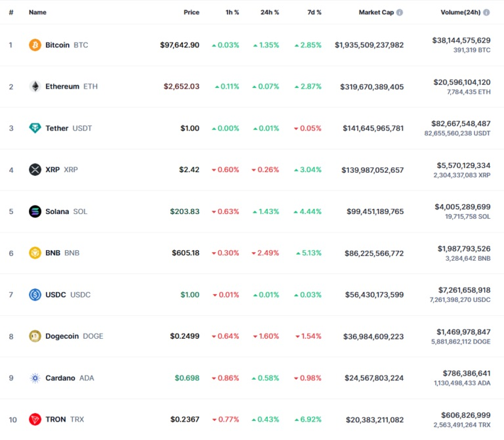Viewport: 504px width, 440px height.
Task: Click Ethereum market cap $319,670,389,405
Action: [x=372, y=87]
